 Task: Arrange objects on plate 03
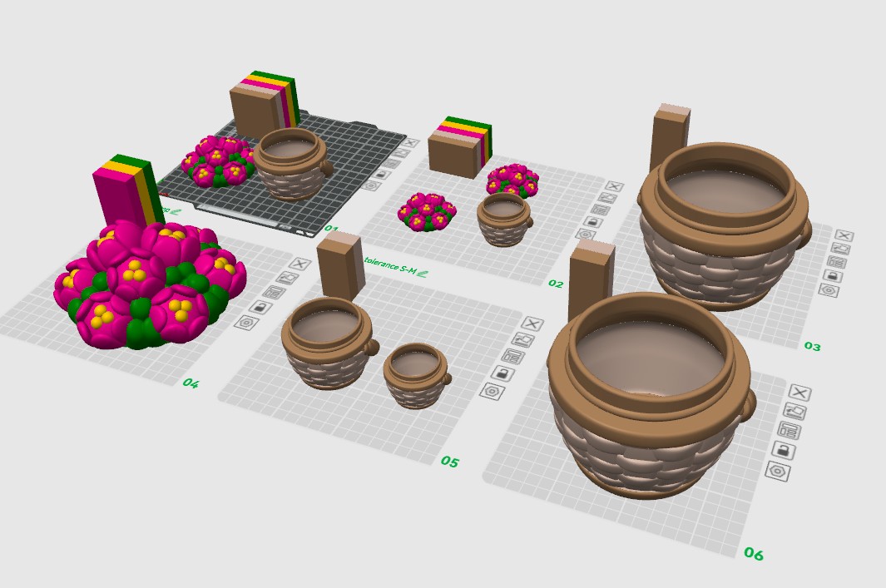837,262
